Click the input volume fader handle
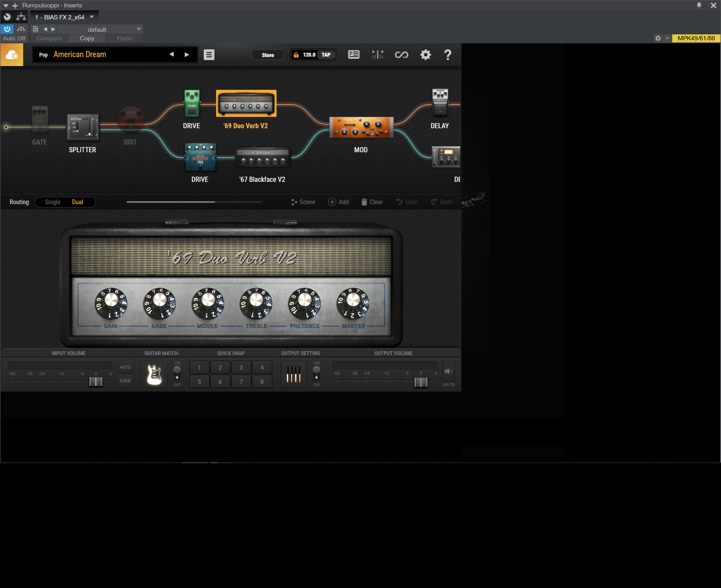The image size is (721, 588). [96, 382]
